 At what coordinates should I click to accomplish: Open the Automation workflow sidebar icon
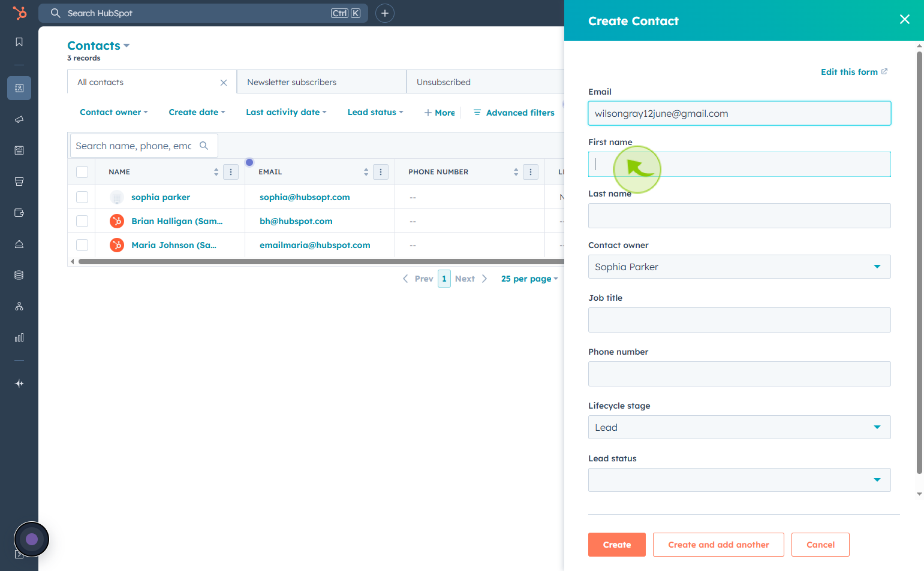point(19,306)
